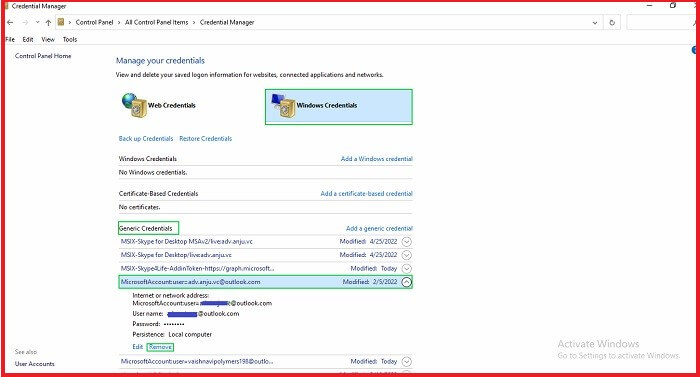The height and width of the screenshot is (377, 700).
Task: Click the Persistence: Local computer line
Action: (172, 334)
